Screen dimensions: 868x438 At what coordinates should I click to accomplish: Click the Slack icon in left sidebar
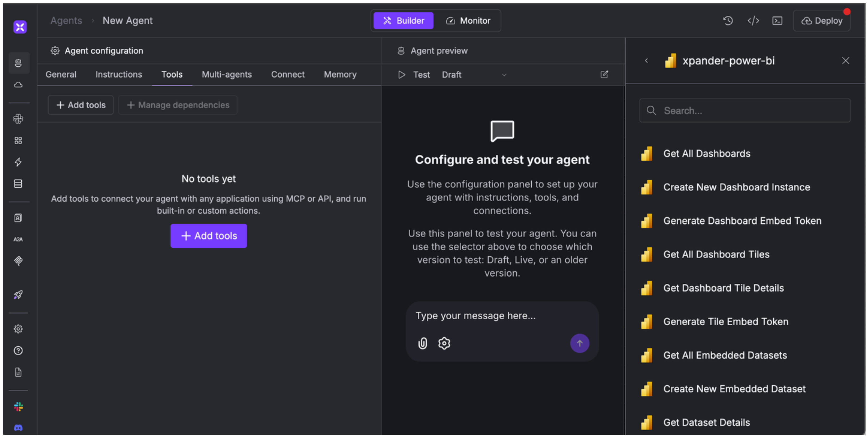18,407
